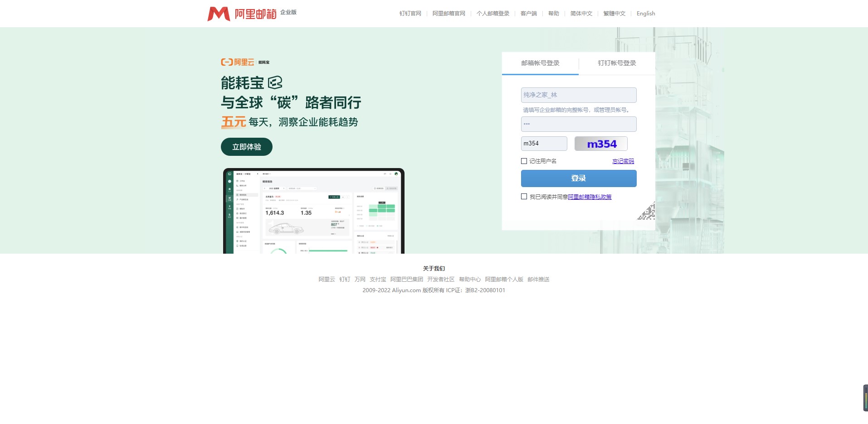Open 帮助中心 footer link
The height and width of the screenshot is (424, 868).
470,279
